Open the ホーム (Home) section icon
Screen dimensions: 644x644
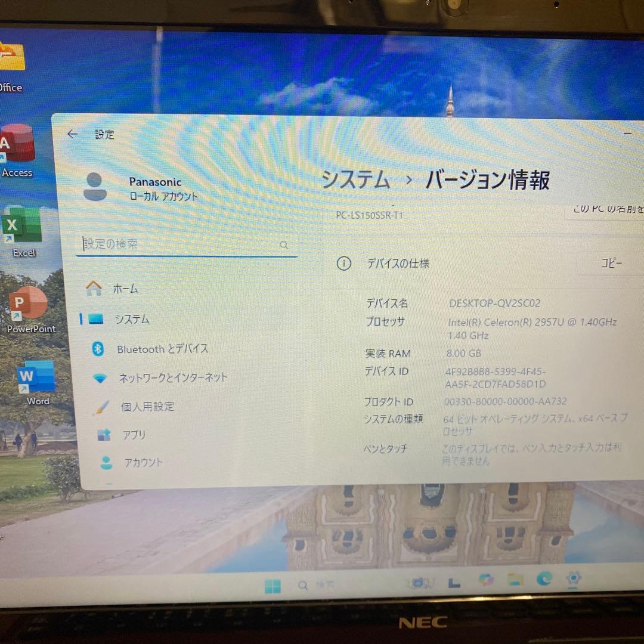click(94, 288)
